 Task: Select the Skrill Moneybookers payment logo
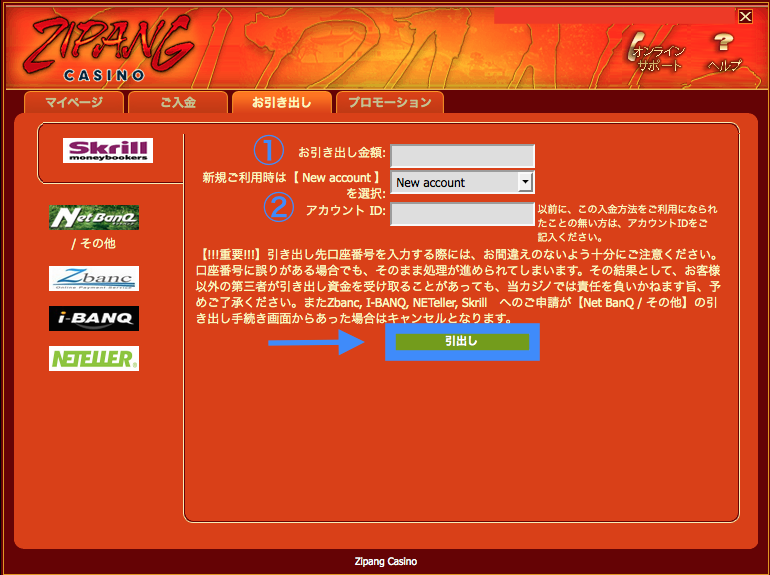(x=108, y=150)
